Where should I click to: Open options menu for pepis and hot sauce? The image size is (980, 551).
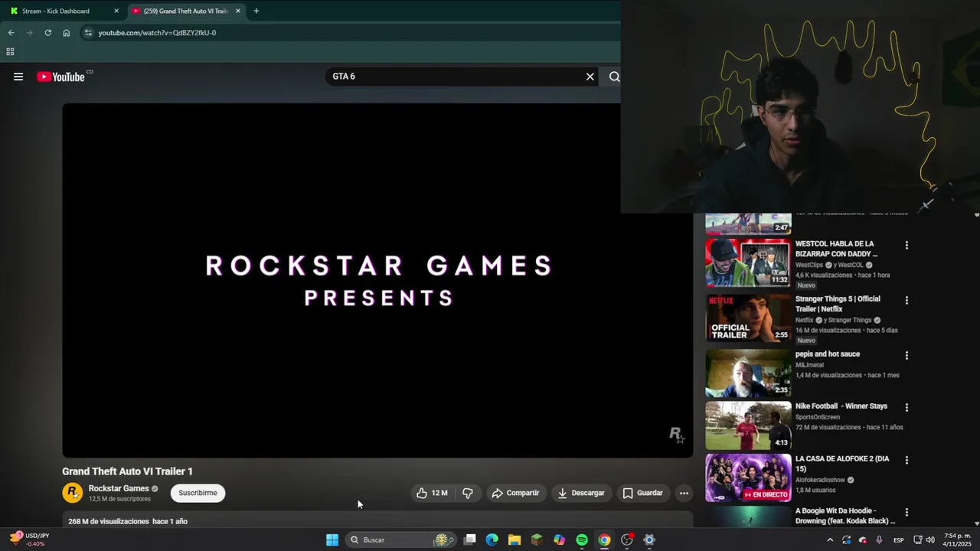click(906, 356)
